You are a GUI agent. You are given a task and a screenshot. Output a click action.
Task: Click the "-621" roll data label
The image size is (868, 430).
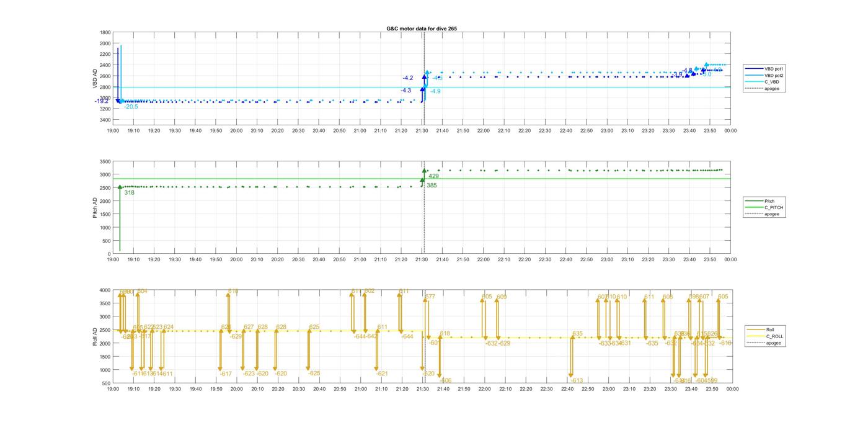click(382, 374)
